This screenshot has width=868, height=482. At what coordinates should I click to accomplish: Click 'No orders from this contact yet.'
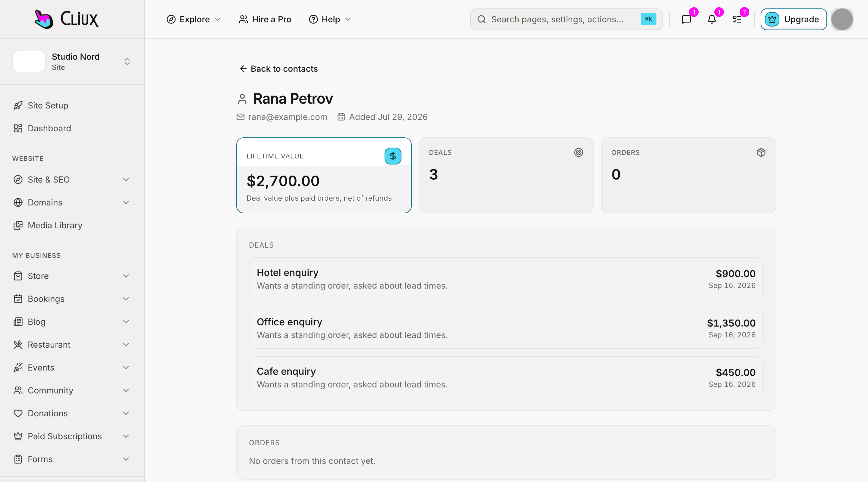point(312,461)
